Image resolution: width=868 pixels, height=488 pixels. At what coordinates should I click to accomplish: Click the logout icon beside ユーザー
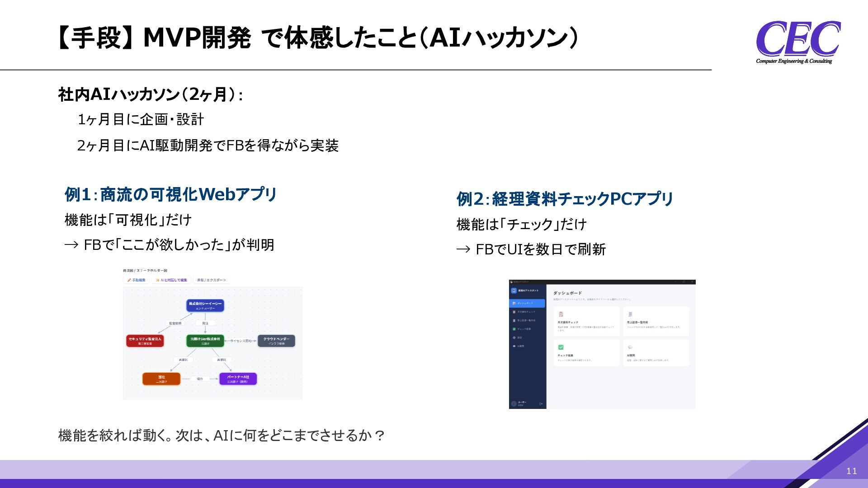pyautogui.click(x=541, y=404)
